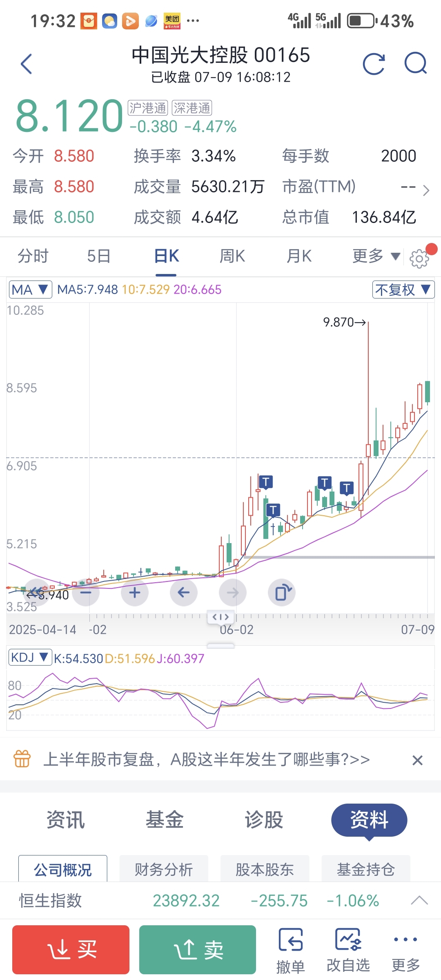Open the KDJ indicator dropdown

[x=30, y=657]
